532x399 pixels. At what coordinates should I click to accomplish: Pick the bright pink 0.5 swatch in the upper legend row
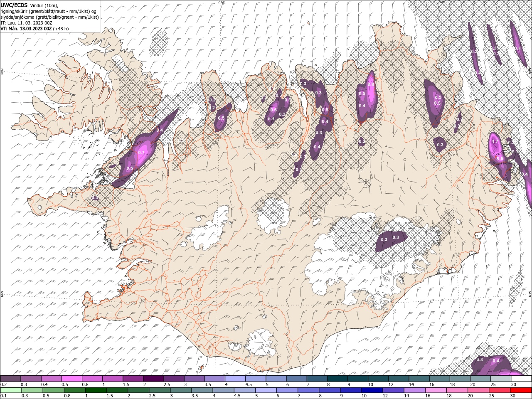tap(71, 379)
